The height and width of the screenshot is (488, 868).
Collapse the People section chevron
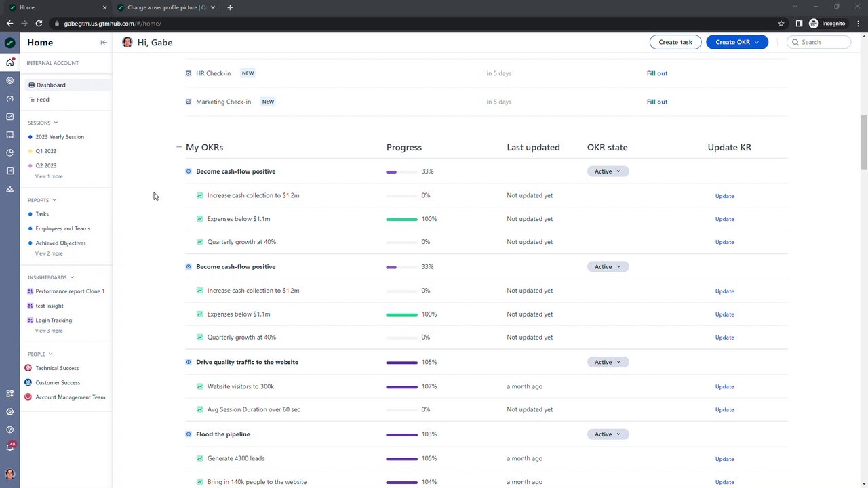[x=50, y=354]
